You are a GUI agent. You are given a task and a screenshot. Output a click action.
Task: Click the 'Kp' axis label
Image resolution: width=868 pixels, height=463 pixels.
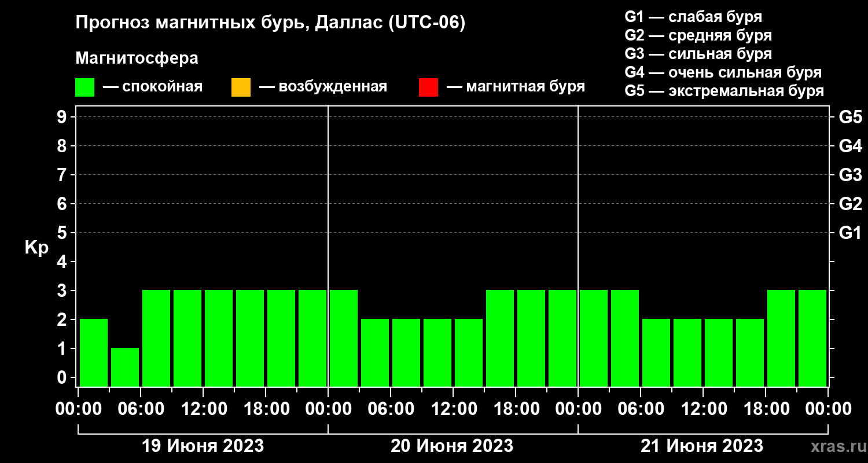[36, 248]
